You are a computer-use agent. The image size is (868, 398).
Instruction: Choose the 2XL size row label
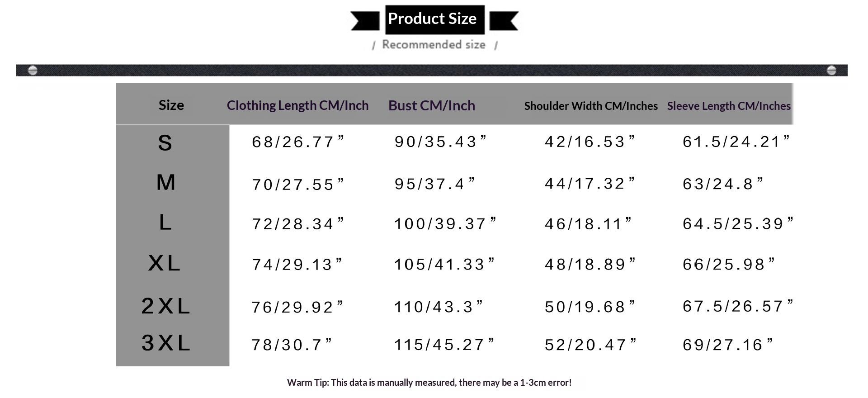165,306
